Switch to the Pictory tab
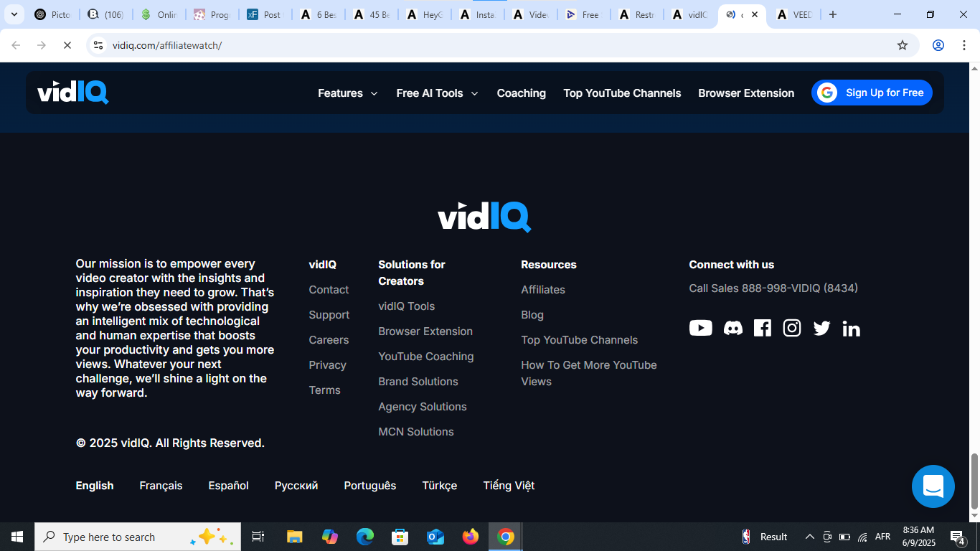Viewport: 980px width, 551px height. coord(52,14)
